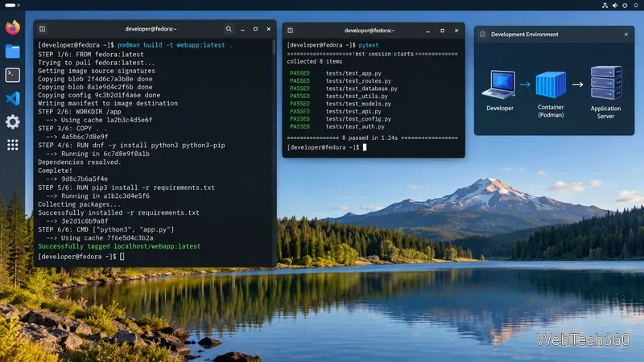Open power menu in top bar
Screen dimensions: 644x362
point(625,6)
